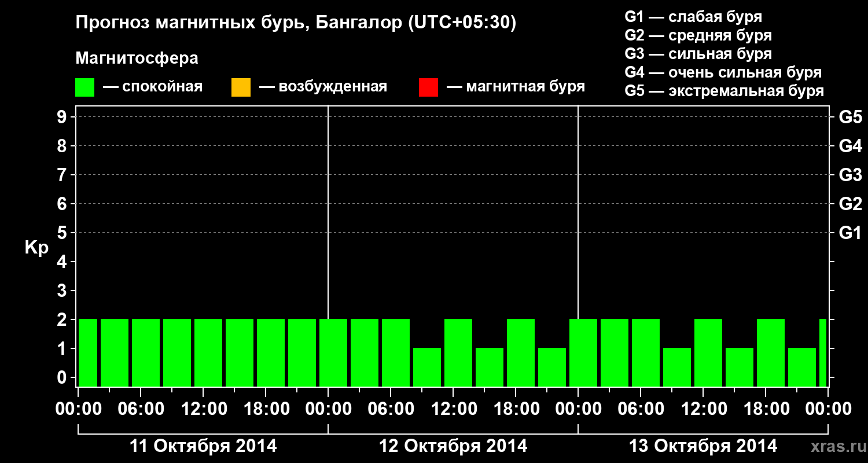Click the '12:00' tick label for 11 October
The image size is (868, 463).
[204, 409]
